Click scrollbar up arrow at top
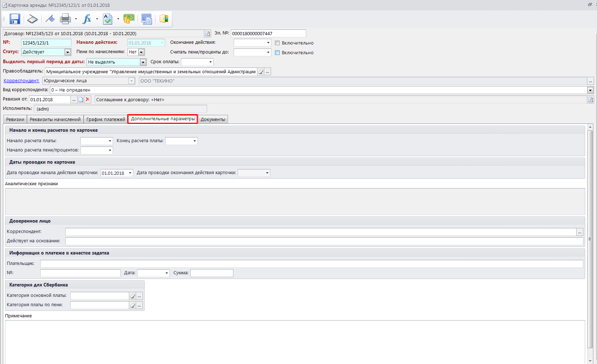 (x=590, y=127)
